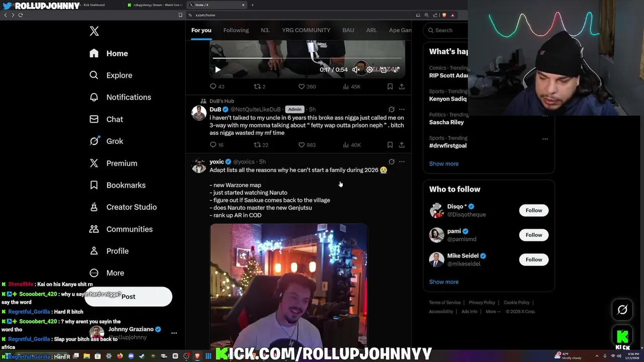Like DuB's post with 983 likes
Screen dimensions: 644x362
tap(307, 145)
